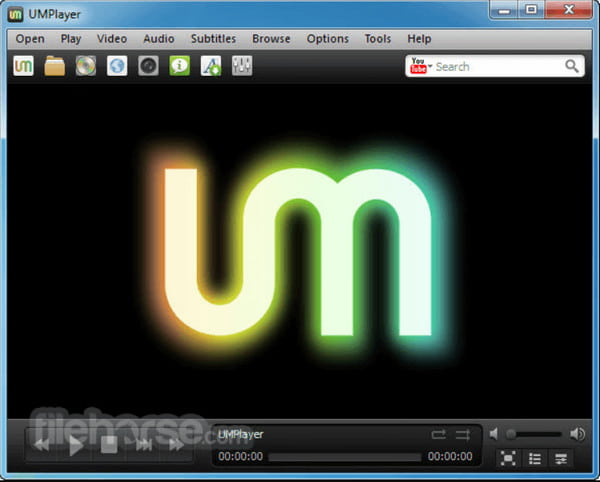Image resolution: width=600 pixels, height=482 pixels.
Task: Click the elapsed time 00:00:00 display
Action: (x=240, y=456)
